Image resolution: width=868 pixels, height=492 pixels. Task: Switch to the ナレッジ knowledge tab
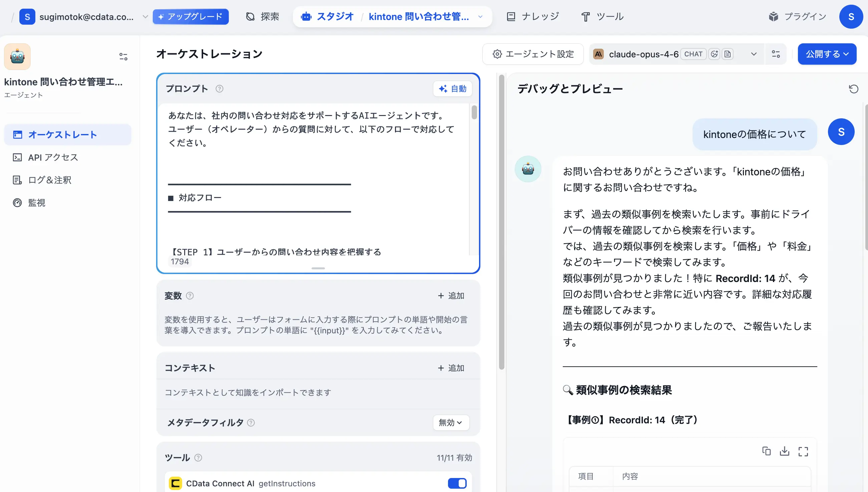tap(533, 17)
